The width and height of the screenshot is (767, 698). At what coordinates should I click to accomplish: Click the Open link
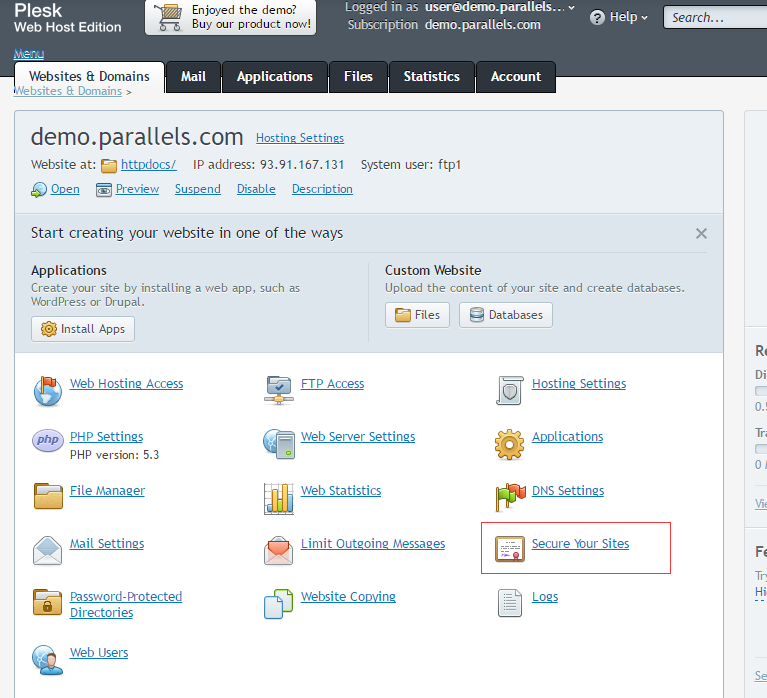[x=65, y=189]
